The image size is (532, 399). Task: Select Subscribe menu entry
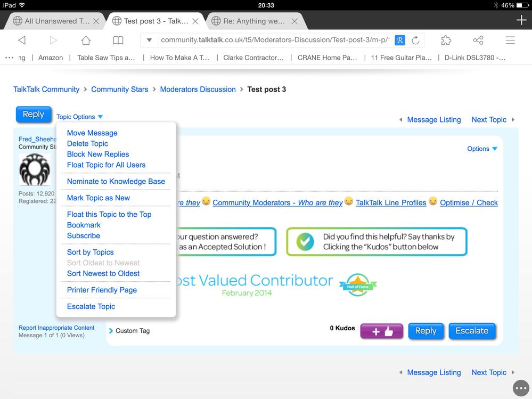click(84, 235)
